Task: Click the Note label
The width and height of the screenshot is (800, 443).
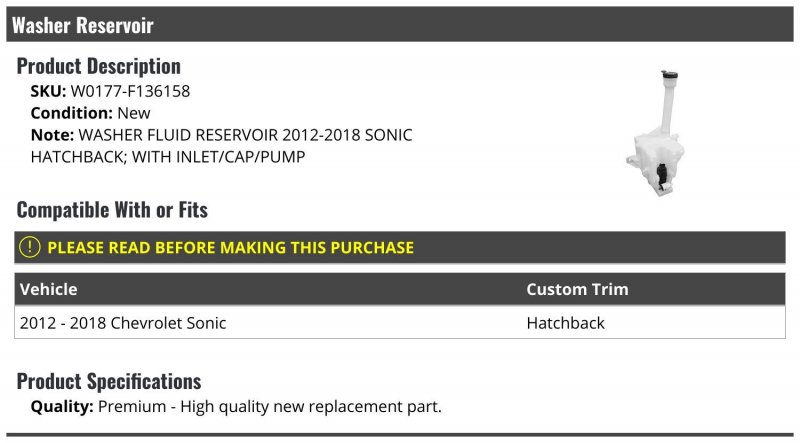Action: [52, 135]
